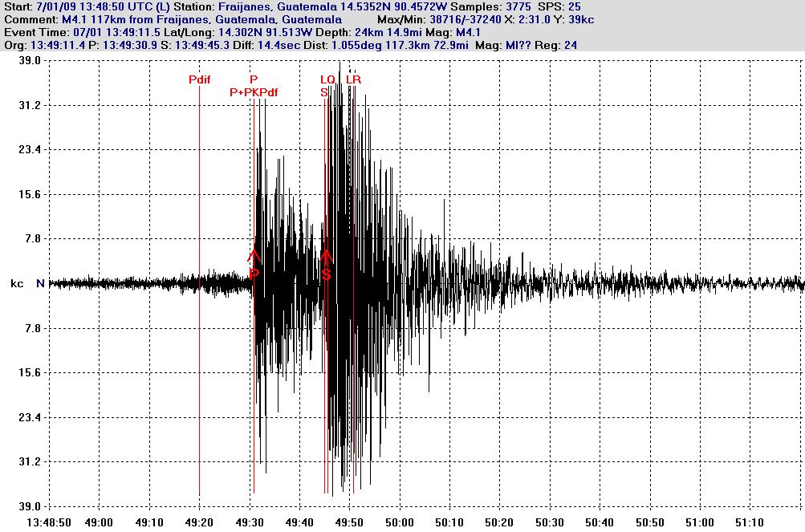Click the bottommost 39.0 amplitude axis label

click(x=30, y=506)
